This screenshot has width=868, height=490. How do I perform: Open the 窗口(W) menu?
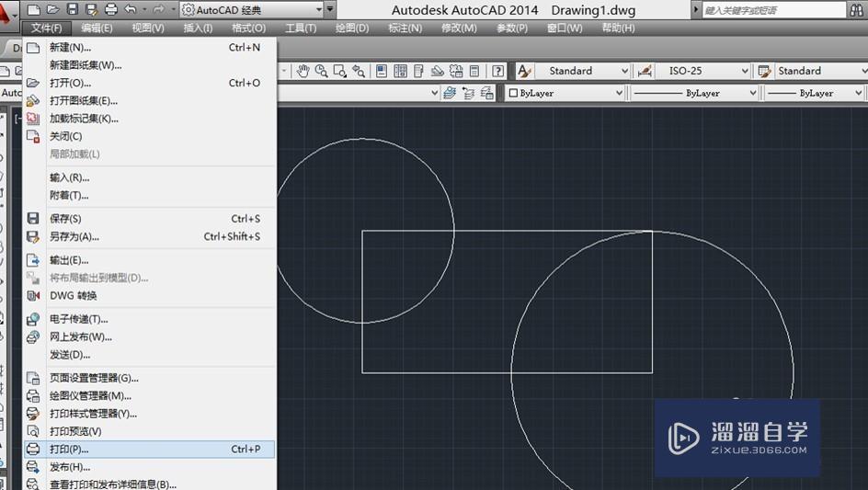click(565, 28)
